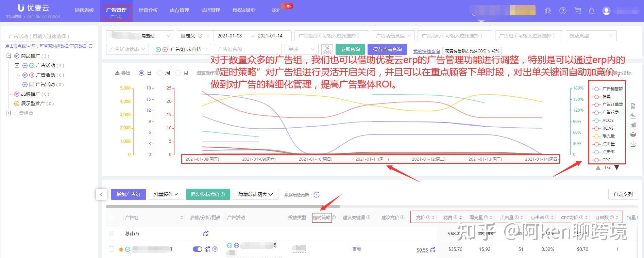Click 自定义列 button
The width and height of the screenshot is (644, 258).
(x=623, y=194)
